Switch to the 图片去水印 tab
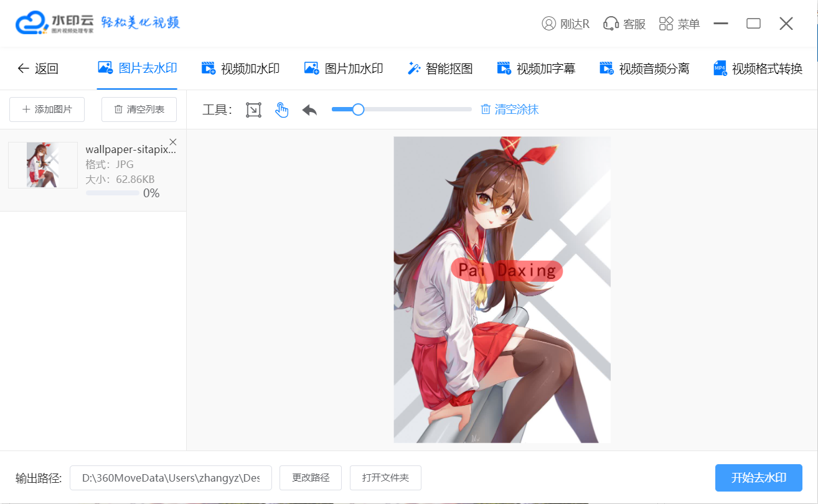This screenshot has height=504, width=818. pos(138,68)
